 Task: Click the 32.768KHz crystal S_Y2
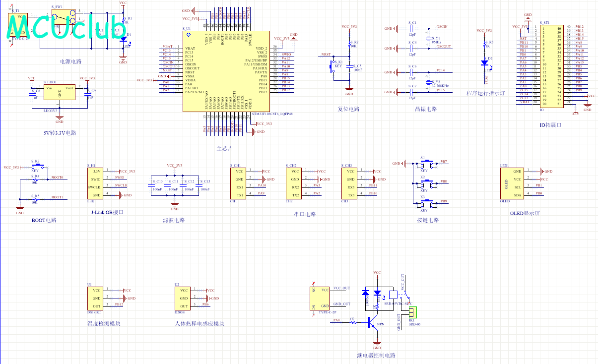tap(428, 83)
